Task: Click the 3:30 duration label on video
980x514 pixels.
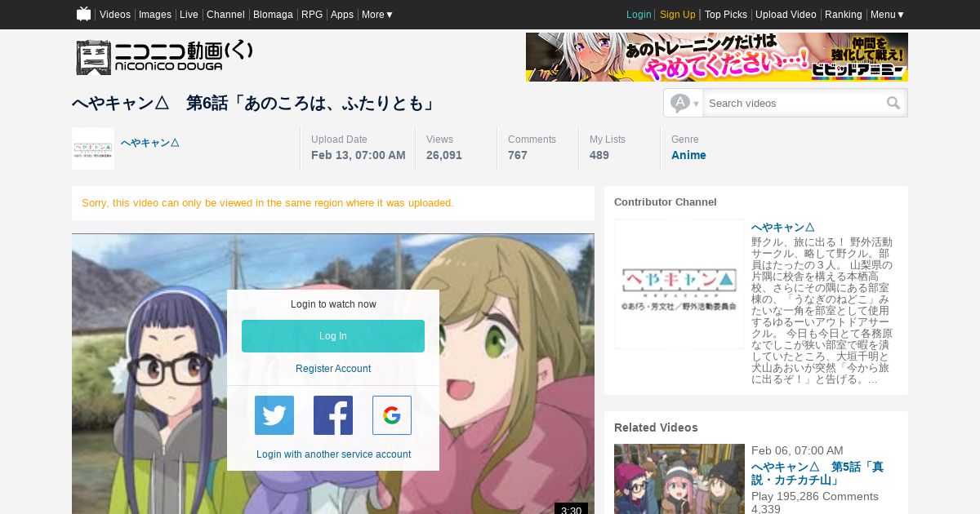Action: 571,510
